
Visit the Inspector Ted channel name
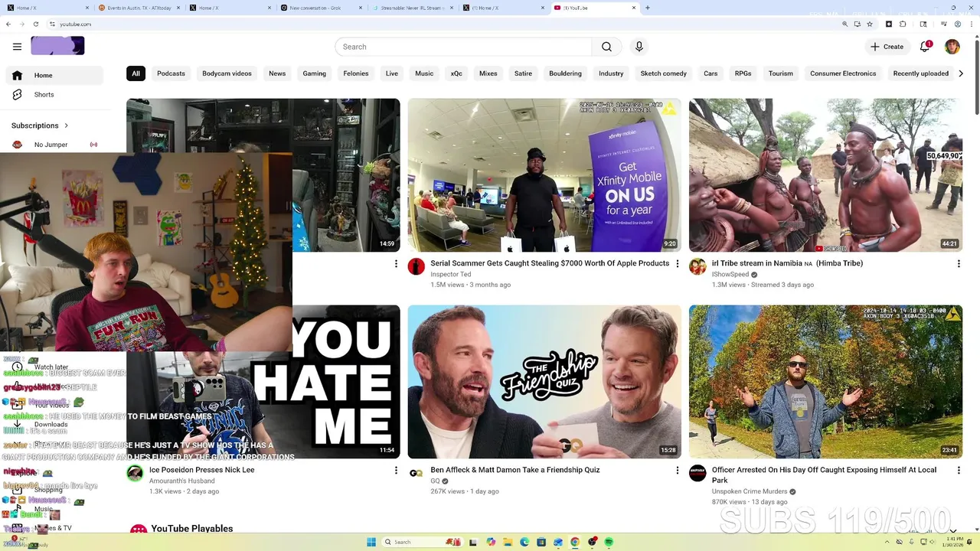click(x=451, y=274)
